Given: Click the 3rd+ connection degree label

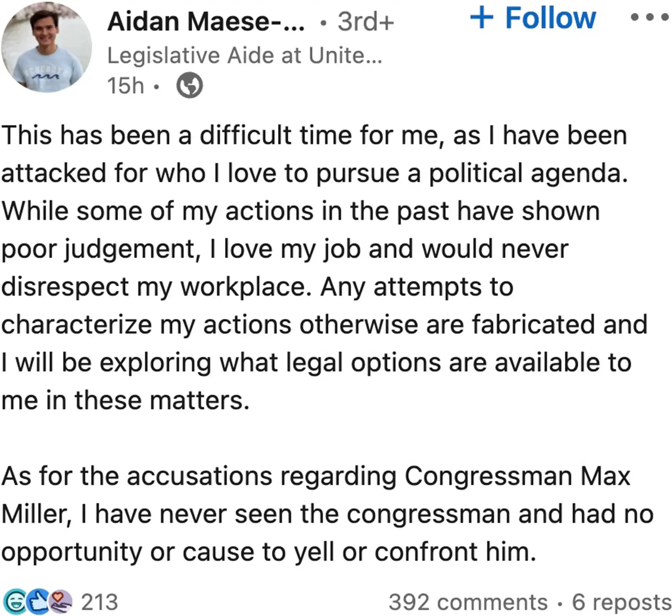Looking at the screenshot, I should coord(365,22).
